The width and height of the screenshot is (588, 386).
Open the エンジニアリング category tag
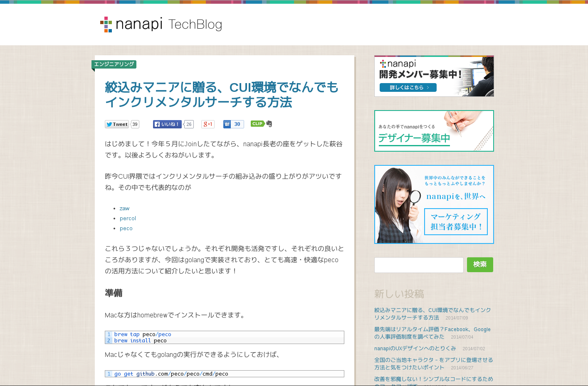[114, 64]
